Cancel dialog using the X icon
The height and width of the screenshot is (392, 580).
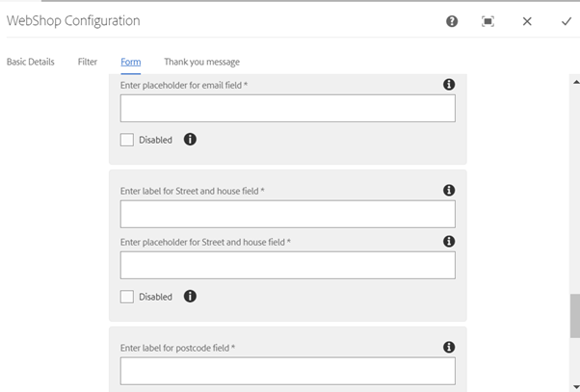click(x=527, y=21)
